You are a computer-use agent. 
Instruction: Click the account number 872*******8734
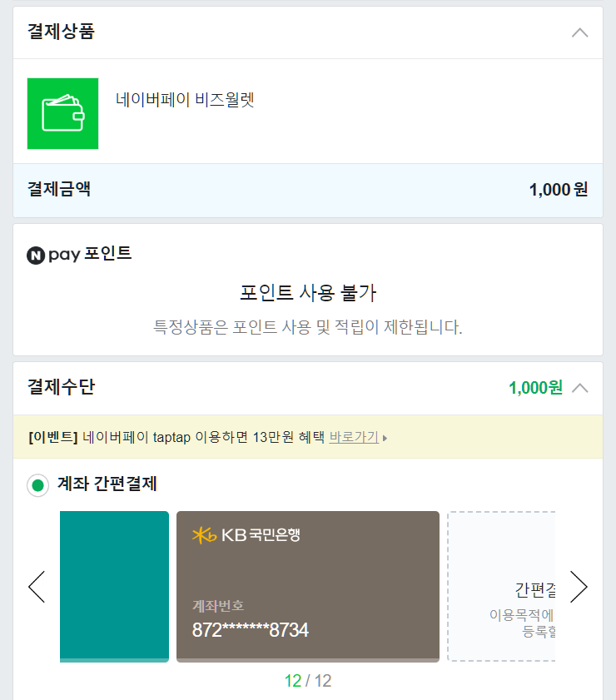click(250, 630)
